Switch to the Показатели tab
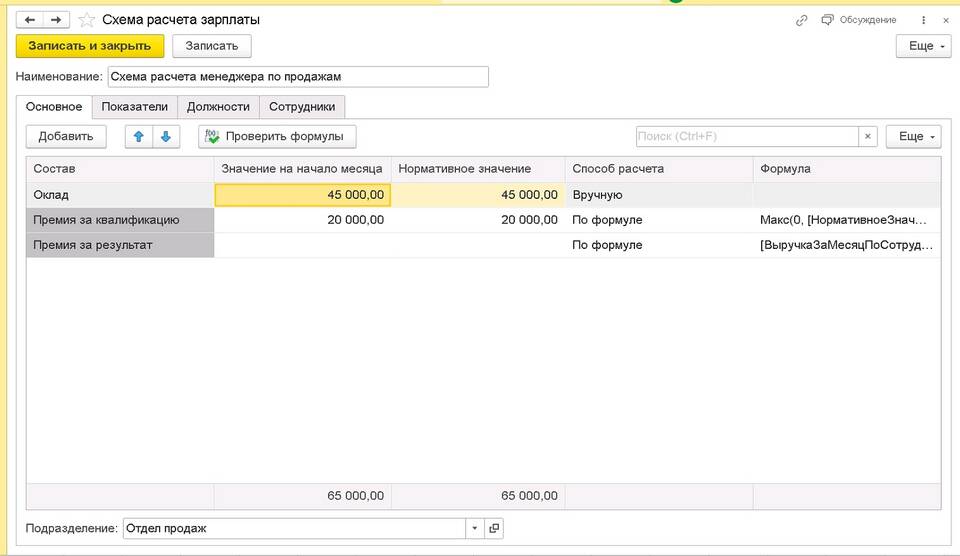960x556 pixels. click(x=134, y=107)
